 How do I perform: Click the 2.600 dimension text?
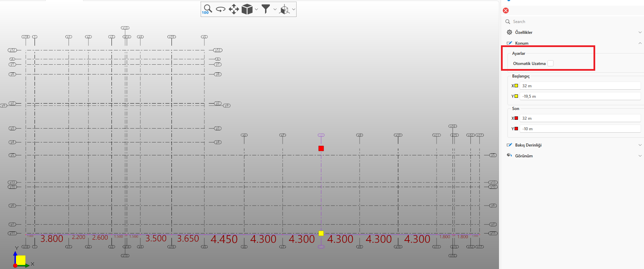point(100,238)
